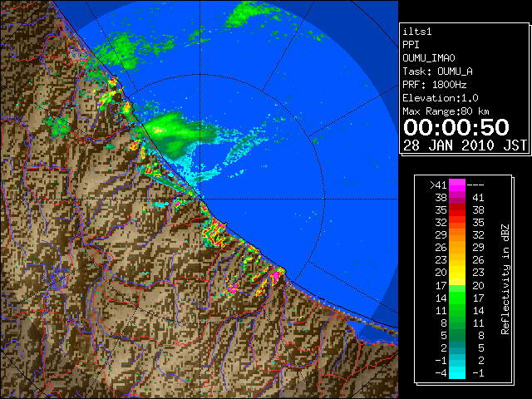Pick the cyan swatch beside '-4'
Image resolution: width=532 pixels, height=399 pixels.
pyautogui.click(x=457, y=373)
